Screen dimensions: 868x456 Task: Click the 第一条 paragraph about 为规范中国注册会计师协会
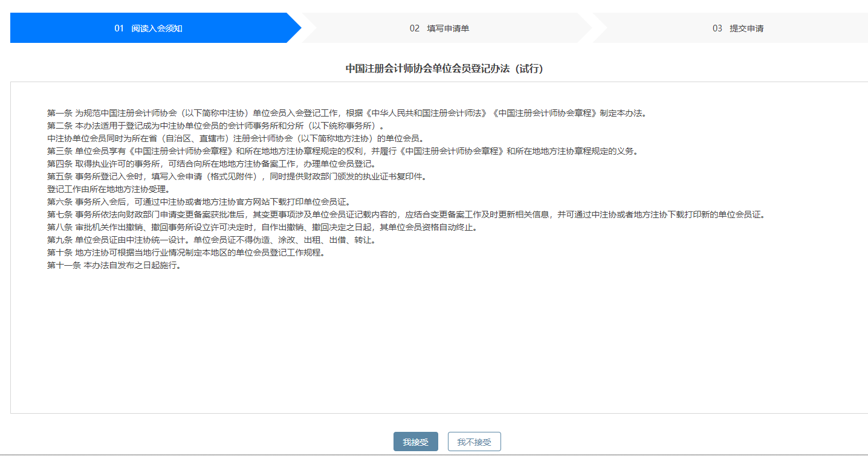pyautogui.click(x=346, y=113)
